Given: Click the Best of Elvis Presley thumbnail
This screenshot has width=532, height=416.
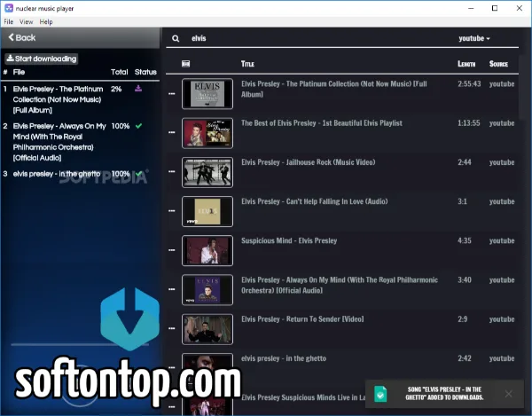Looking at the screenshot, I should coord(207,133).
